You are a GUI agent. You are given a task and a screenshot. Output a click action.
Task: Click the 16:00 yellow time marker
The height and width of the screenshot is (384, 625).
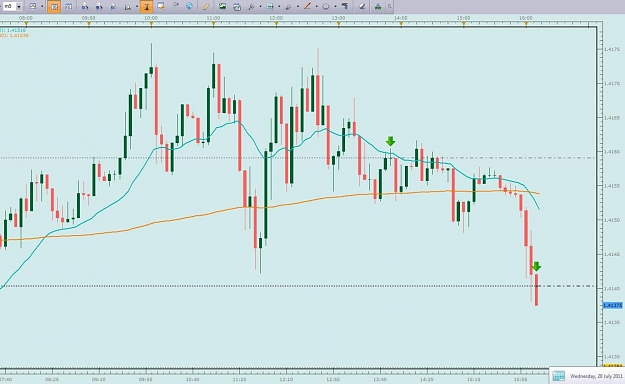[526, 24]
